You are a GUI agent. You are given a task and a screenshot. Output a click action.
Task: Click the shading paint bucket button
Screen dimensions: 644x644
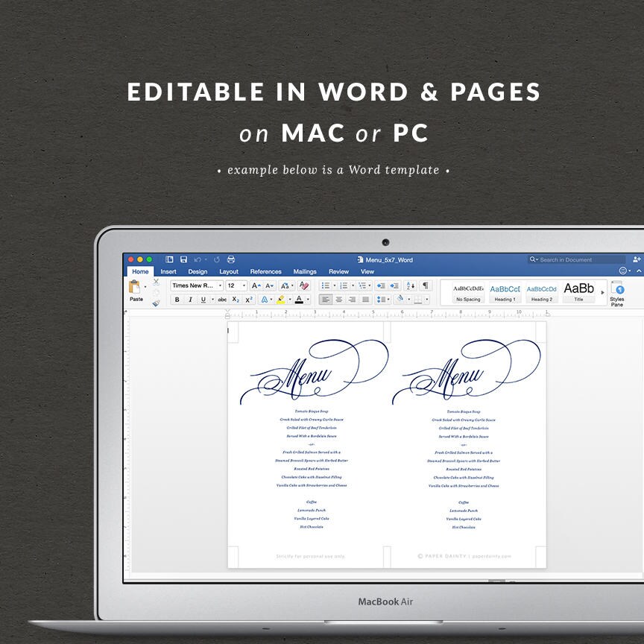coord(400,300)
